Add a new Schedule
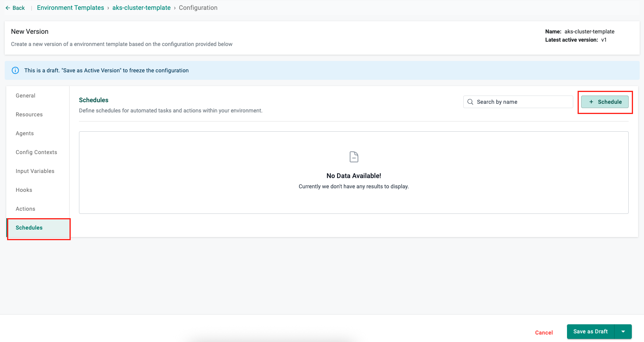This screenshot has height=342, width=644. (x=605, y=102)
